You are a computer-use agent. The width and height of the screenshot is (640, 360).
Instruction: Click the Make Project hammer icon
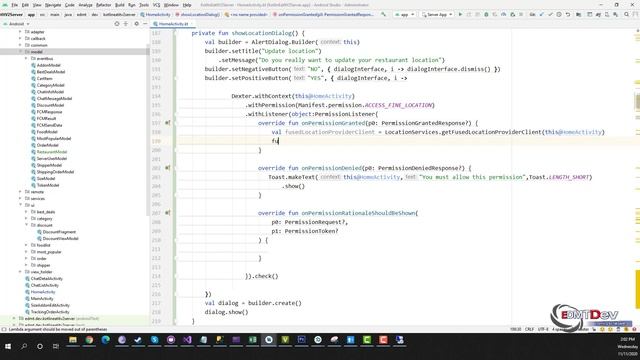tap(383, 14)
